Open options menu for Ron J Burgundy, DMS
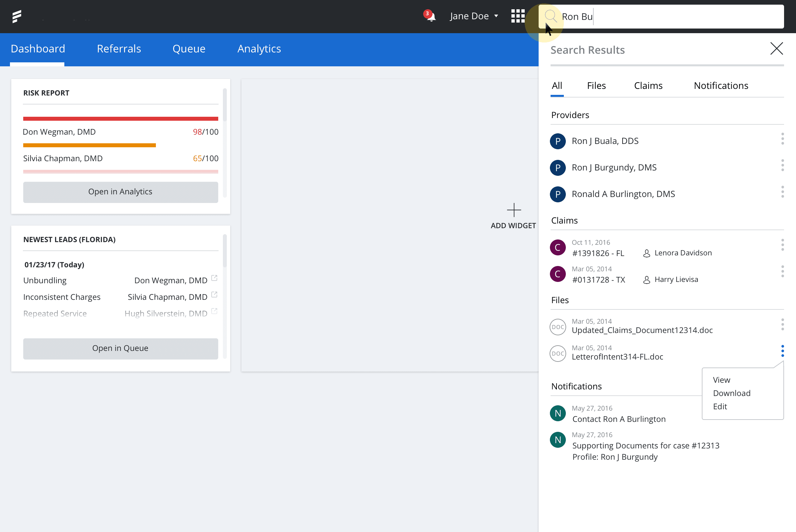The width and height of the screenshot is (796, 532). (x=782, y=165)
